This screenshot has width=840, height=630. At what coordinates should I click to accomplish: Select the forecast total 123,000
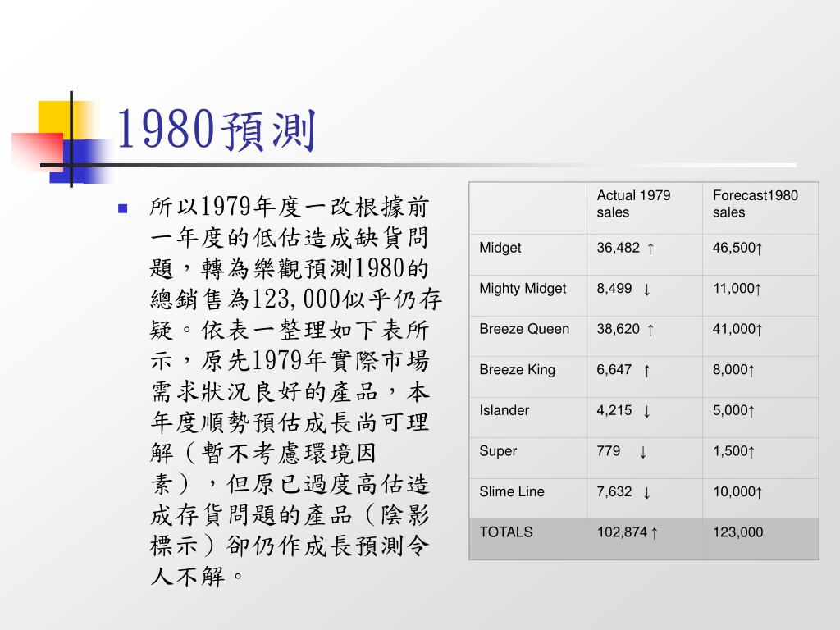tap(737, 532)
